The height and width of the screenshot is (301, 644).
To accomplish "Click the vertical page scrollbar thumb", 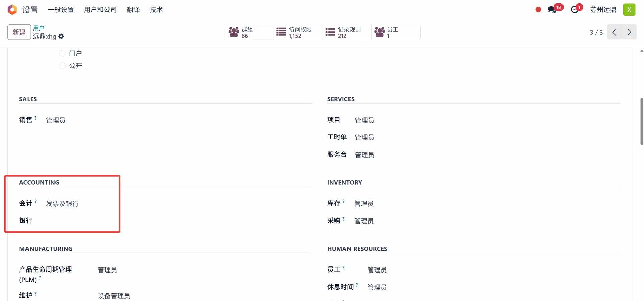I will point(641,121).
